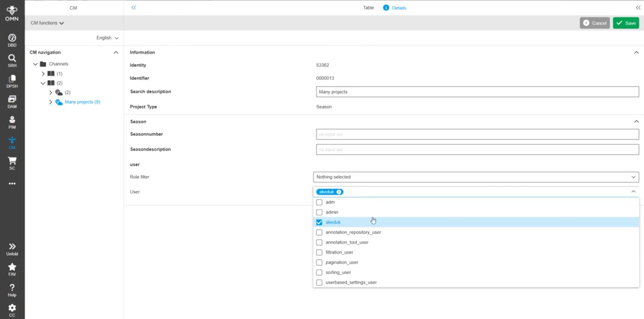Open the CC settings gear icon
The image size is (644, 319).
point(12,310)
